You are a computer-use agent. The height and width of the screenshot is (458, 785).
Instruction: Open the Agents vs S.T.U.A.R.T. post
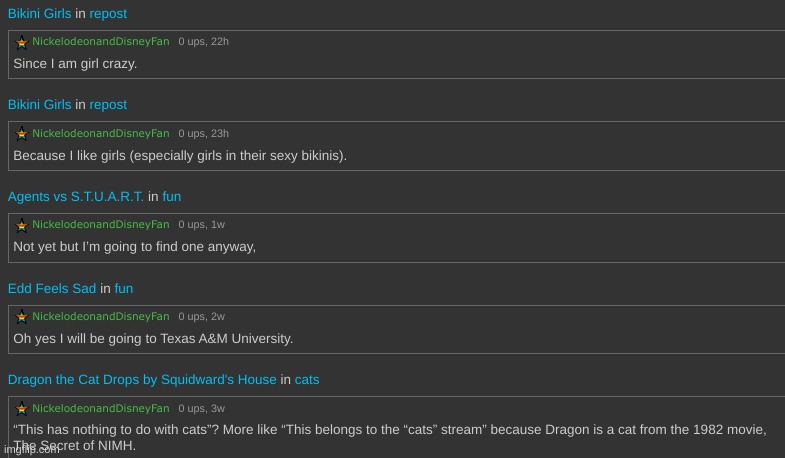pyautogui.click(x=76, y=197)
